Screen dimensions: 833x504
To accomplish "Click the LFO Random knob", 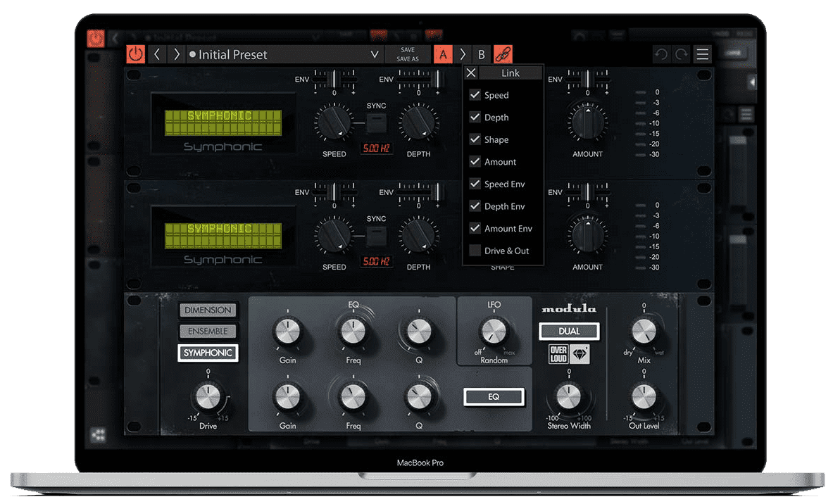I will click(x=494, y=331).
